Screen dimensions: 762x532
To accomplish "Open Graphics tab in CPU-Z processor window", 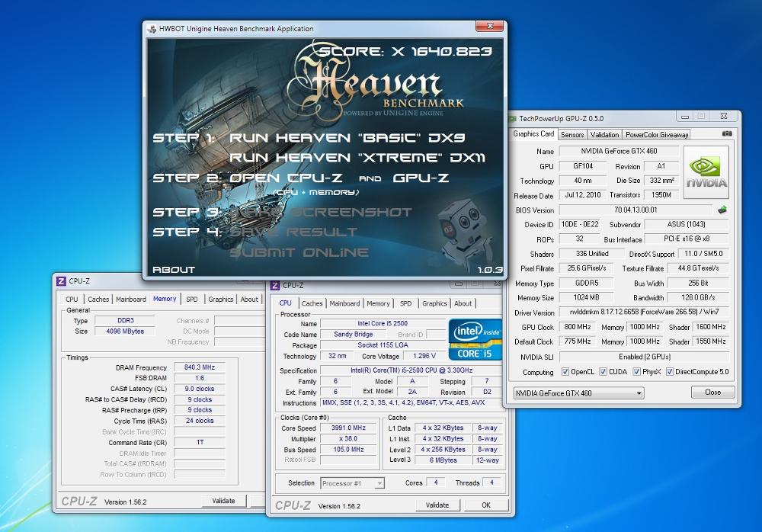I will tap(434, 303).
